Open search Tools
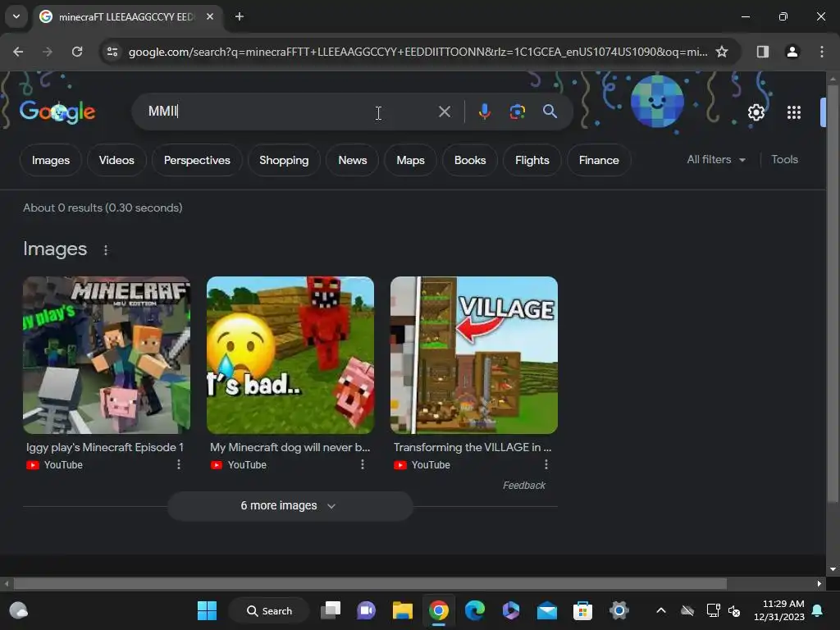 pos(784,160)
